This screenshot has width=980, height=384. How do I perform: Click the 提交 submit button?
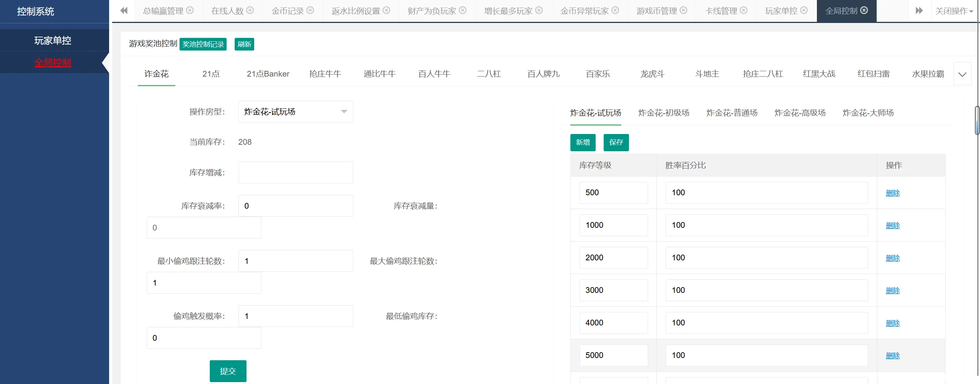pos(228,371)
